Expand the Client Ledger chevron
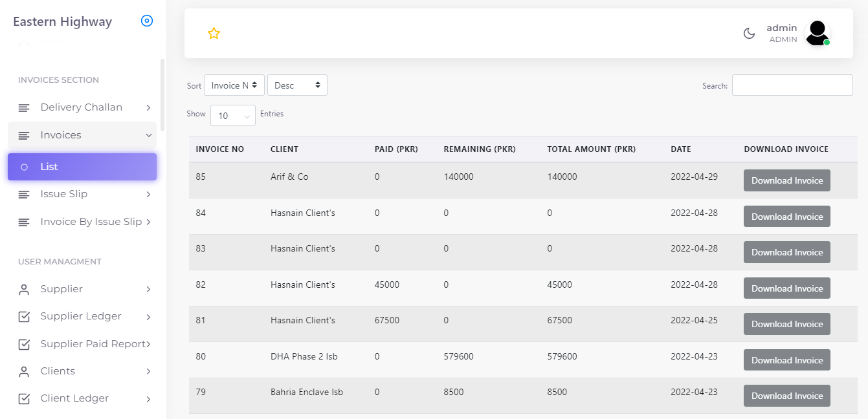Image resolution: width=868 pixels, height=419 pixels. point(148,398)
